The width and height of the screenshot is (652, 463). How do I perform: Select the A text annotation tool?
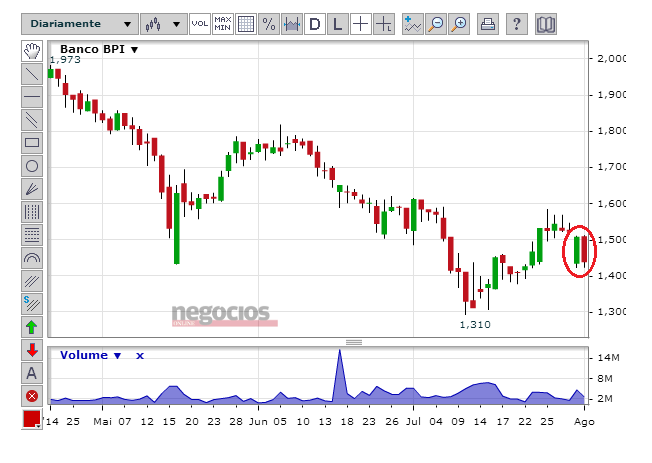point(32,373)
